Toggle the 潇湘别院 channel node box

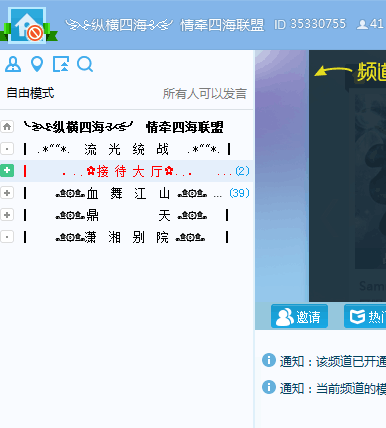7,237
